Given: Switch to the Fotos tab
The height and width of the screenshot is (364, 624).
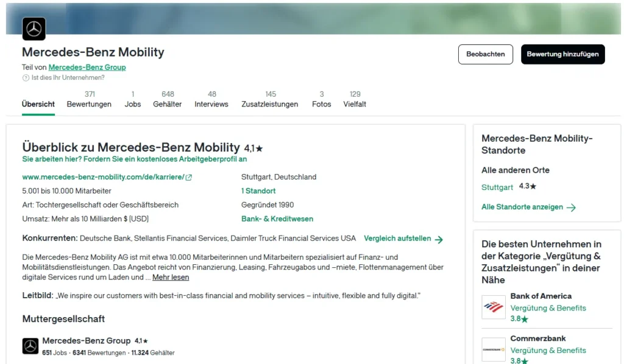Looking at the screenshot, I should tap(321, 104).
